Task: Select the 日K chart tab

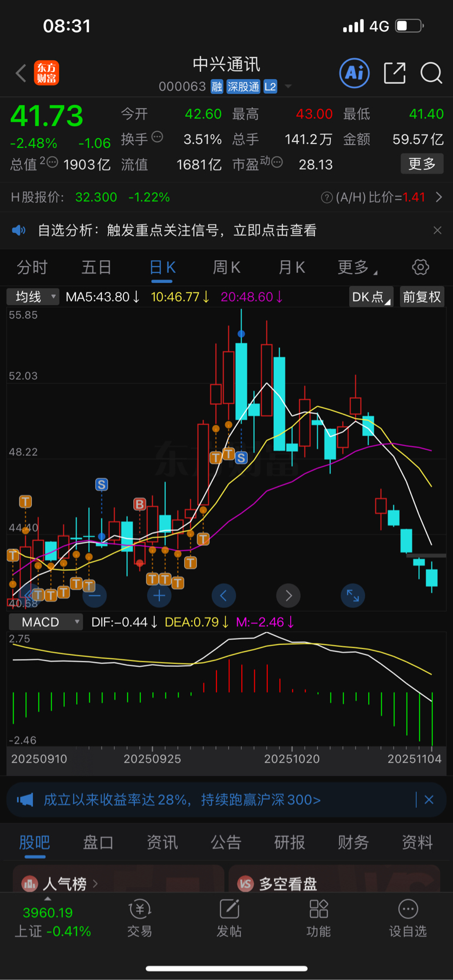Action: pyautogui.click(x=162, y=268)
